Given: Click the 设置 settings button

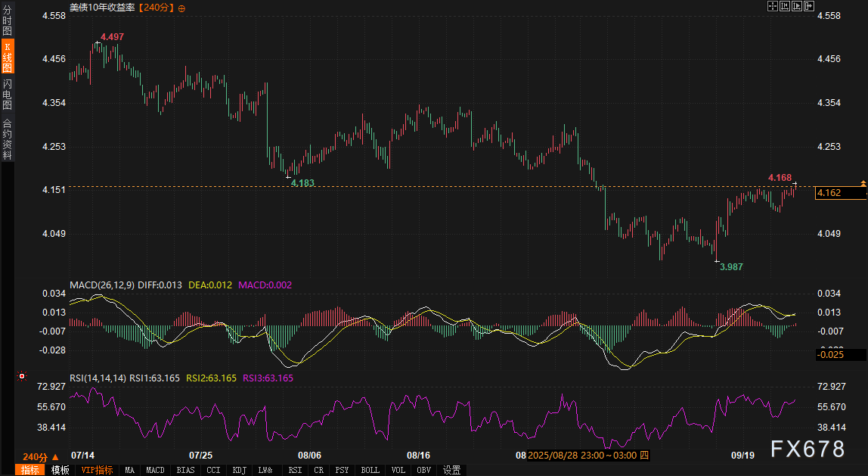Looking at the screenshot, I should [451, 470].
